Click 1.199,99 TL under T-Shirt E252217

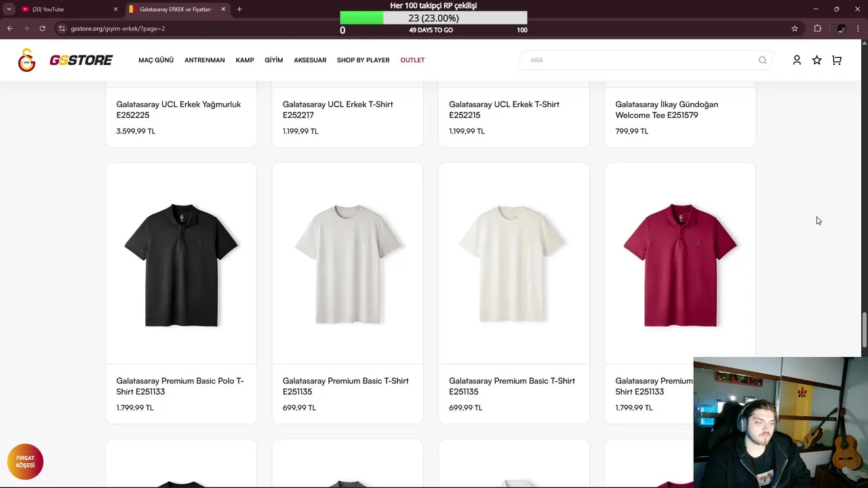300,131
